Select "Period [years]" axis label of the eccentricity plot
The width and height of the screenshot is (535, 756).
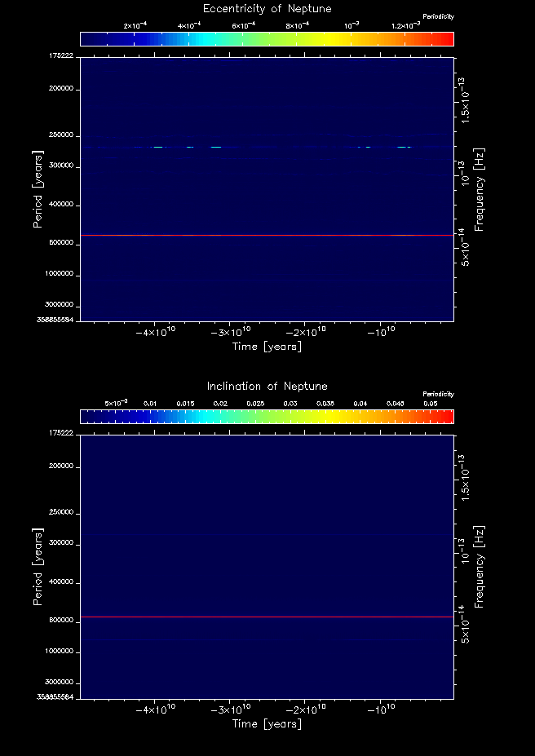[38, 188]
